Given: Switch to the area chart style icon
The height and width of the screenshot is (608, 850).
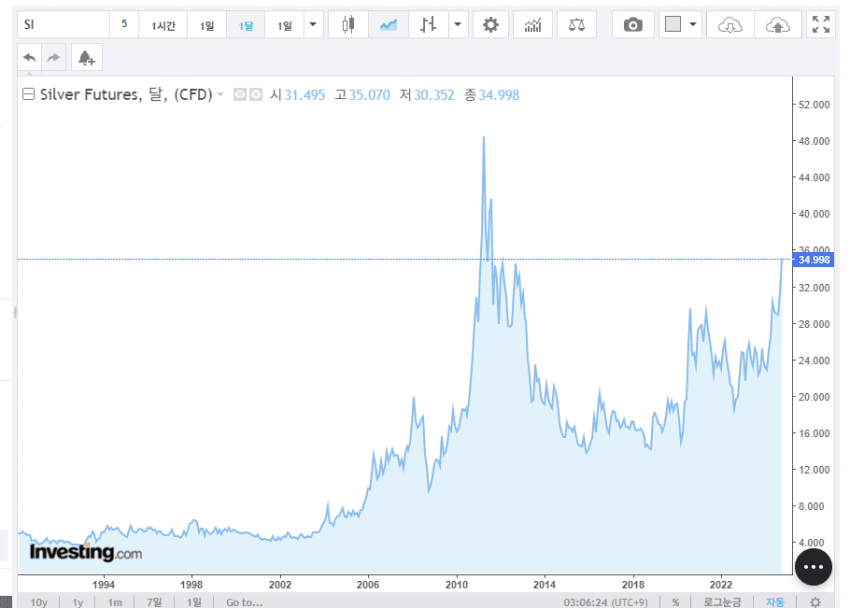Looking at the screenshot, I should pyautogui.click(x=388, y=25).
